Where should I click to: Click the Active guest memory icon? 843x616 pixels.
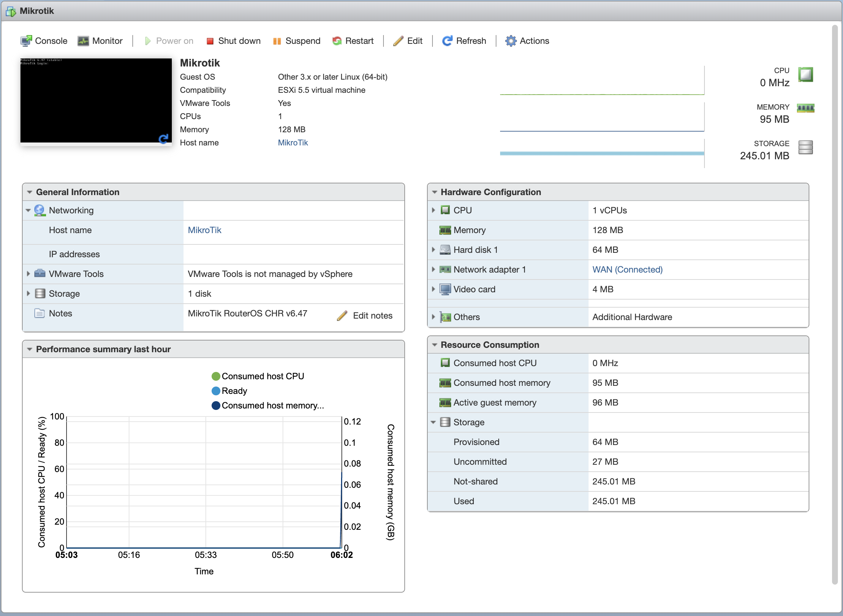tap(445, 403)
